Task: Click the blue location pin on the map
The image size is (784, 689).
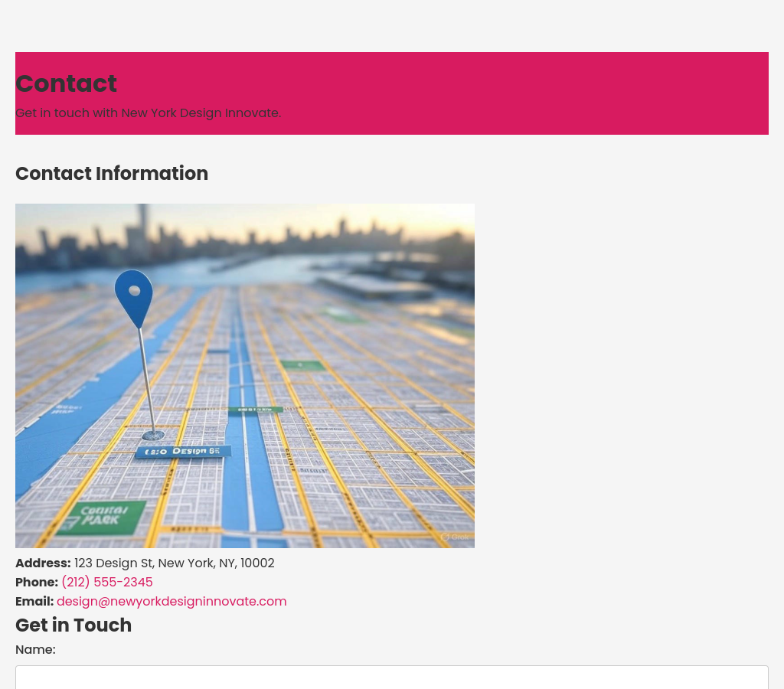Action: click(x=134, y=296)
